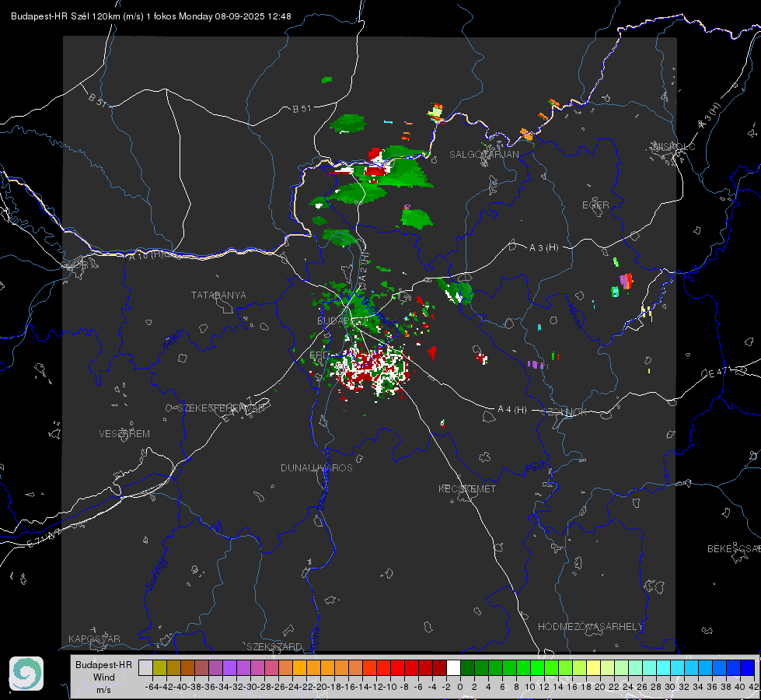Click the A 4 (H) road label
761x700 pixels.
pos(512,410)
